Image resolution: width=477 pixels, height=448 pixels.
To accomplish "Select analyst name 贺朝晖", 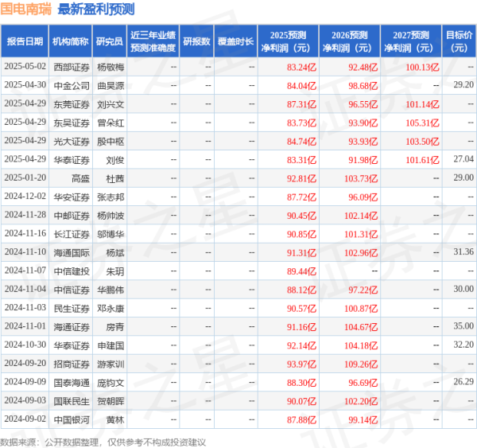I will (111, 401).
